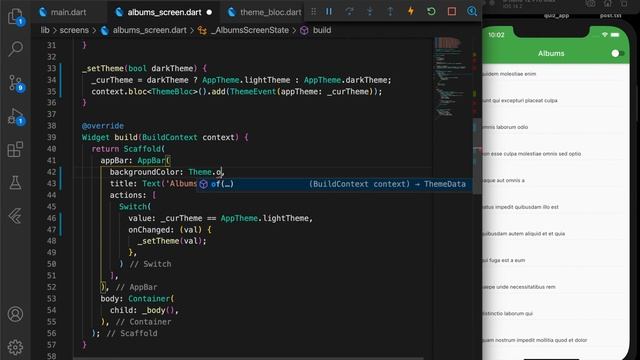Tap the 'fuga est a eum' row
This screenshot has height=360, width=640.
[556, 260]
